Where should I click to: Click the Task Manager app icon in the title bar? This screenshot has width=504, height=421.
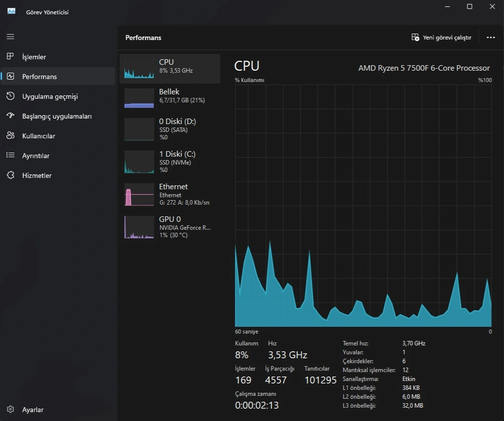click(x=11, y=11)
